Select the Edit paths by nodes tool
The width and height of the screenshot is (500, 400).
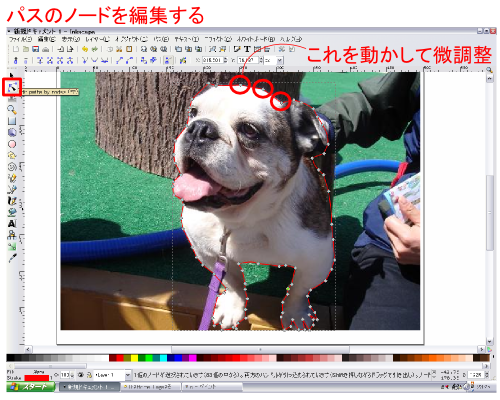12,87
